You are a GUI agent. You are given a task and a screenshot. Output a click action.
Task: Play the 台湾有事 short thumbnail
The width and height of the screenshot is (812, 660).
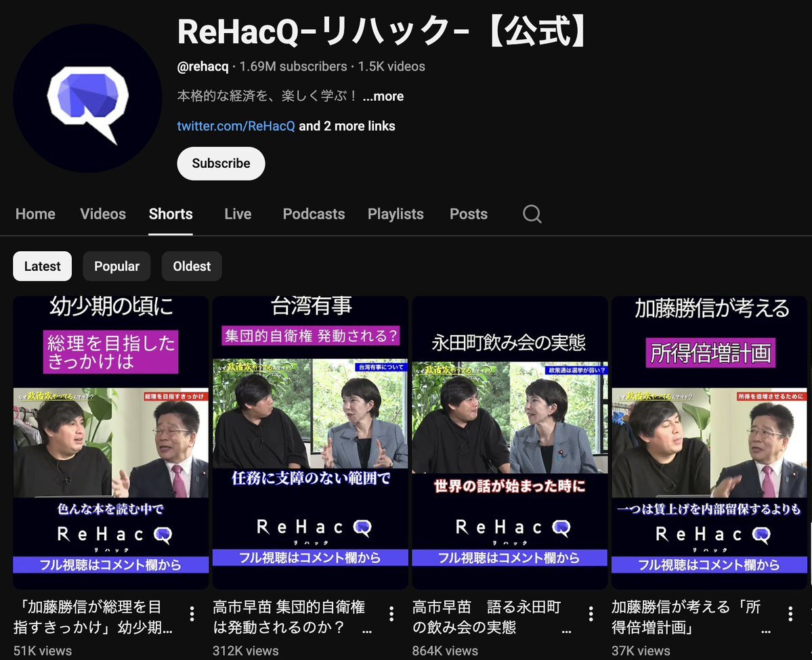click(x=310, y=440)
